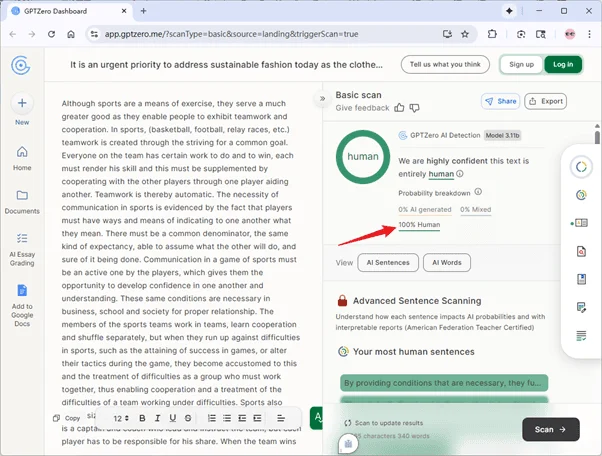Apply strikethrough formatting in the text toolbar
Viewport: 602px width, 456px height.
point(188,418)
